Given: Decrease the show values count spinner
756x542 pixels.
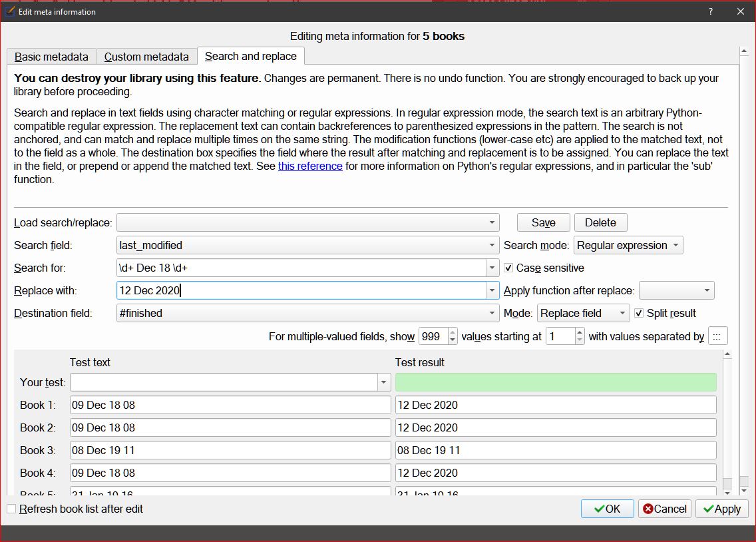Looking at the screenshot, I should click(453, 340).
